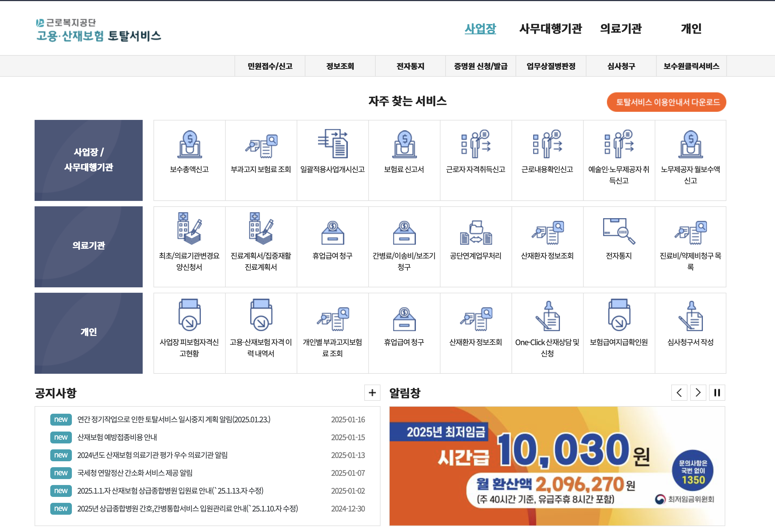
Task: Pause the 알림창 banner slideshow
Action: 717,393
